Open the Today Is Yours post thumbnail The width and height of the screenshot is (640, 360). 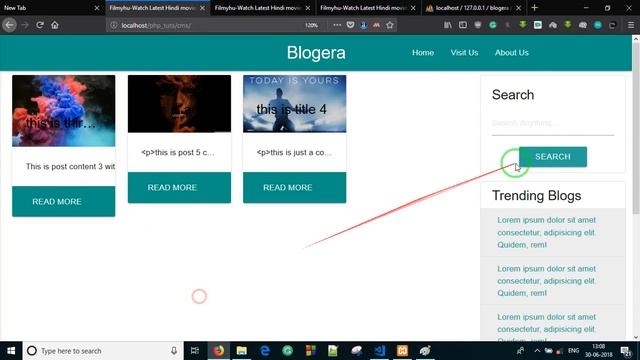point(294,104)
